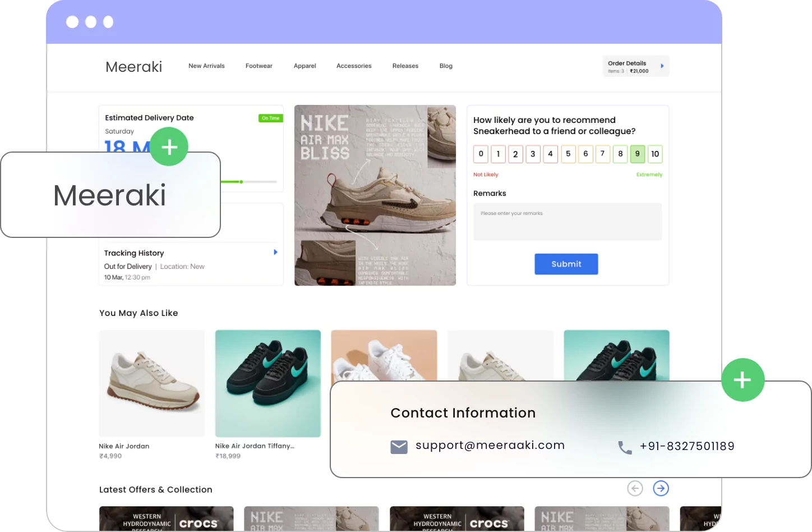Select rating 6
812x532 pixels.
(x=585, y=154)
